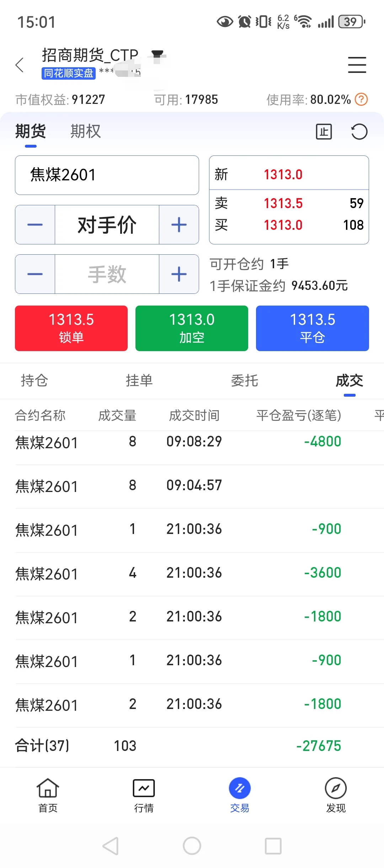Select 成交 trades tab
The image size is (384, 868).
[x=350, y=381]
